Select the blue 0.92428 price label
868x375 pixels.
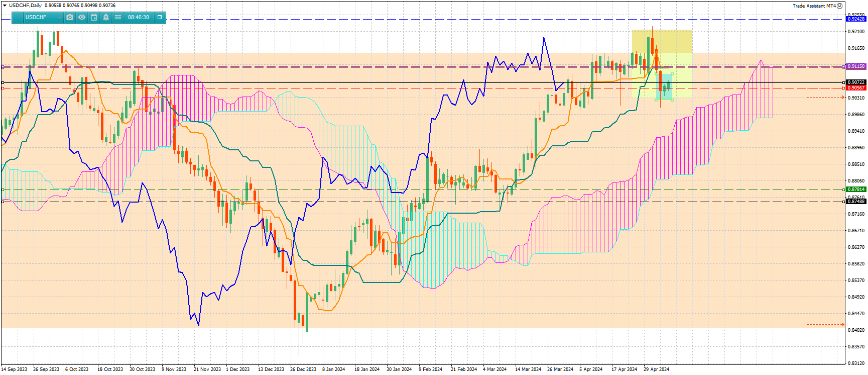(856, 19)
